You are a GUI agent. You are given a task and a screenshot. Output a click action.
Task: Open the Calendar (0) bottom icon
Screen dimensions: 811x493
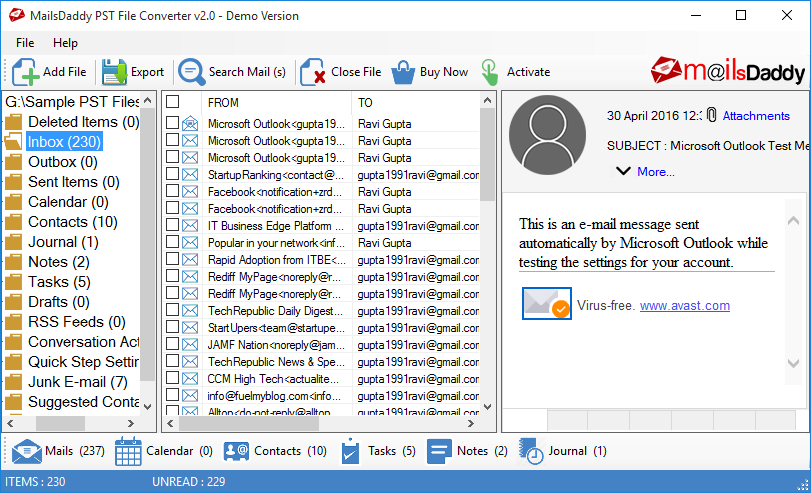coord(128,451)
